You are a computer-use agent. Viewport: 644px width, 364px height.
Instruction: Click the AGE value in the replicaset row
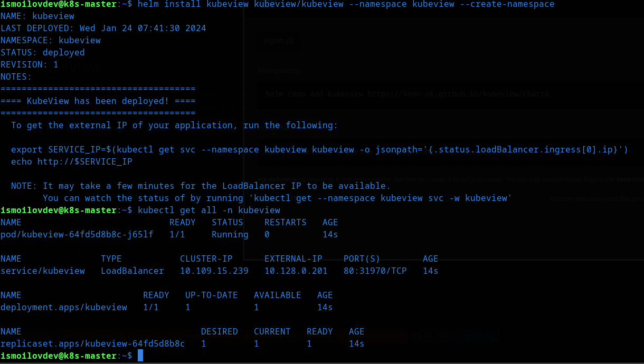[357, 344]
